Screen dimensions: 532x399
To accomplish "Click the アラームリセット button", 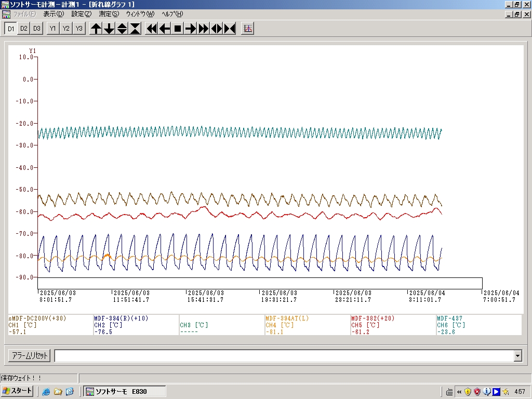I will click(30, 355).
